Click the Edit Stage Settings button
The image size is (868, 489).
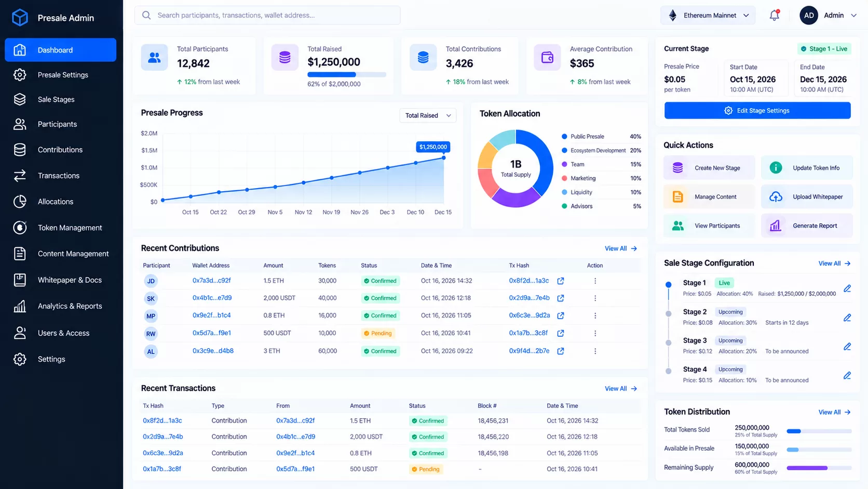[x=757, y=111]
